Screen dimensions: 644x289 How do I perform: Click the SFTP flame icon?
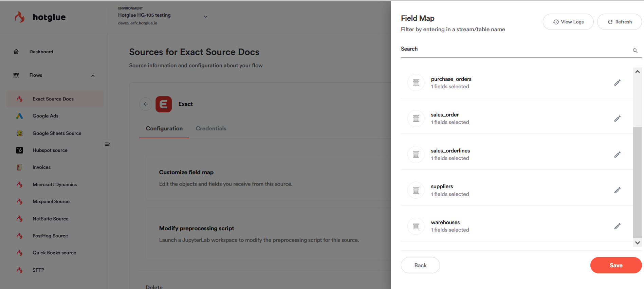coord(19,270)
